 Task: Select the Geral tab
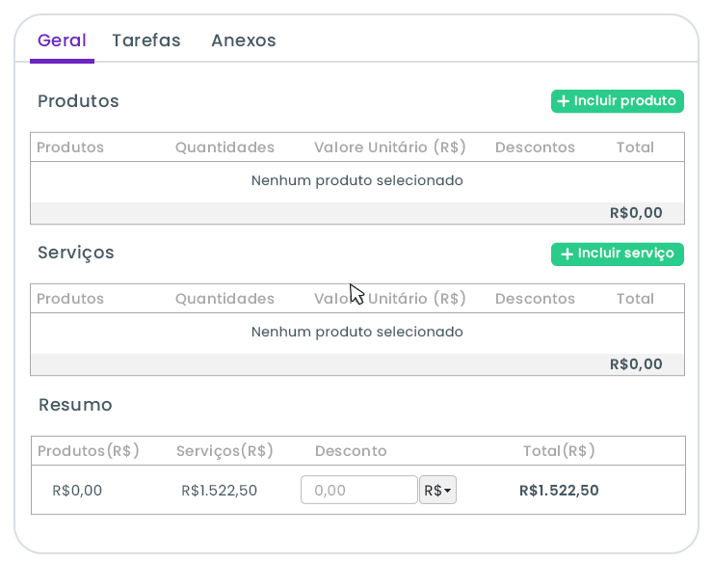[x=62, y=40]
